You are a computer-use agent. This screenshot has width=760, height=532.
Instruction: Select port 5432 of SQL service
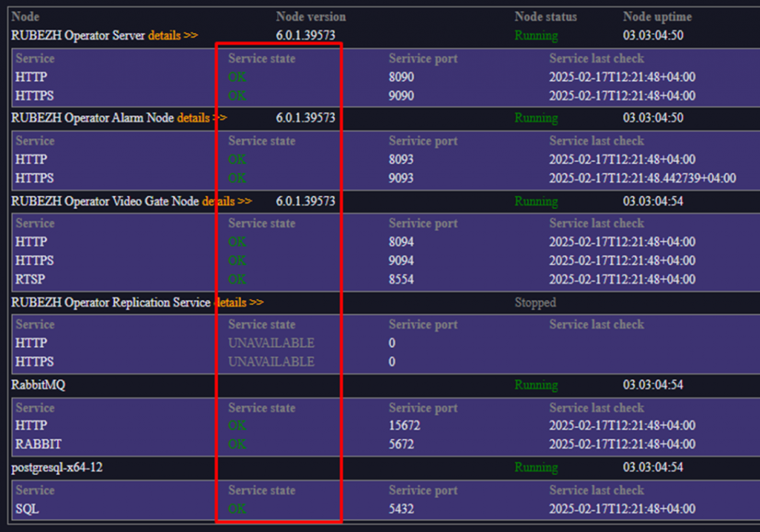point(401,509)
